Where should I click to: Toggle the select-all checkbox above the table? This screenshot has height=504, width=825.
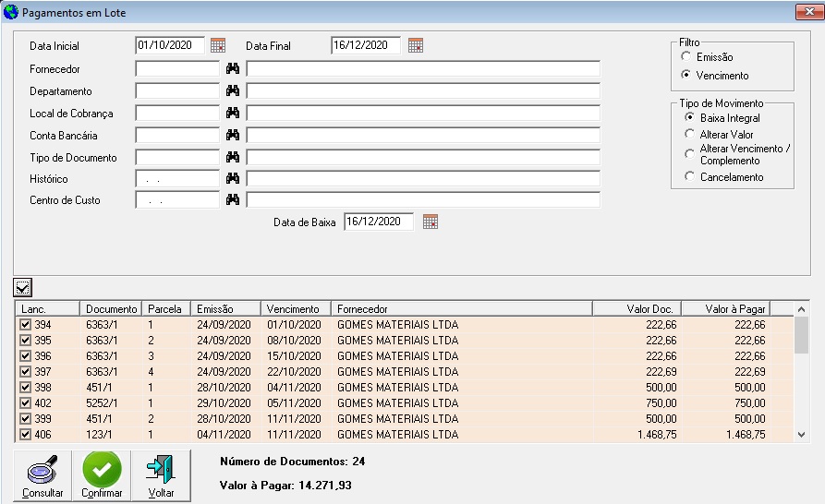(x=22, y=287)
